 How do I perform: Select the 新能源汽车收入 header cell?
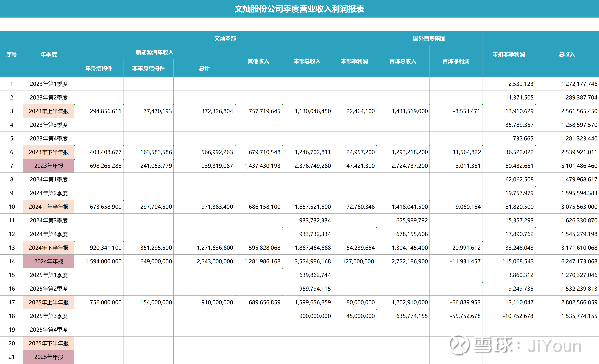pyautogui.click(x=154, y=52)
